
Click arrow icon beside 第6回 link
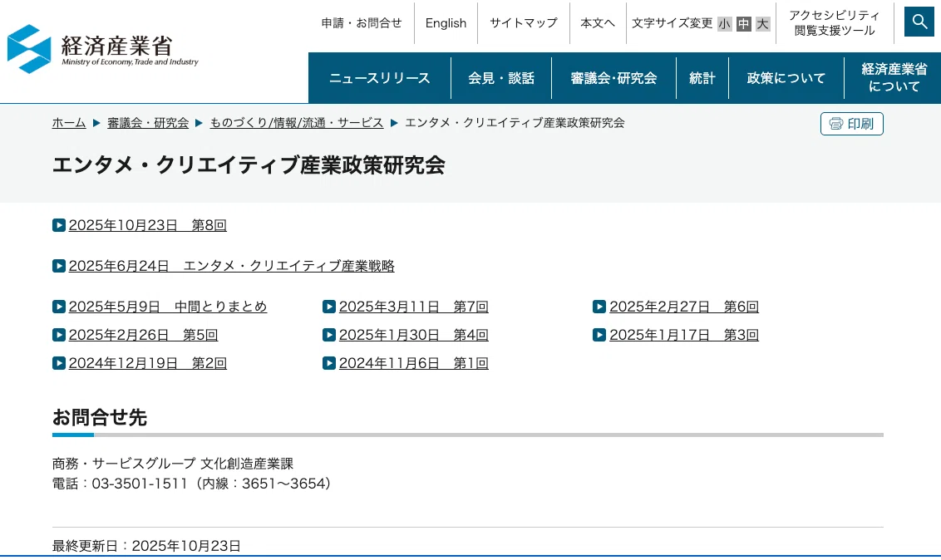[x=599, y=307]
